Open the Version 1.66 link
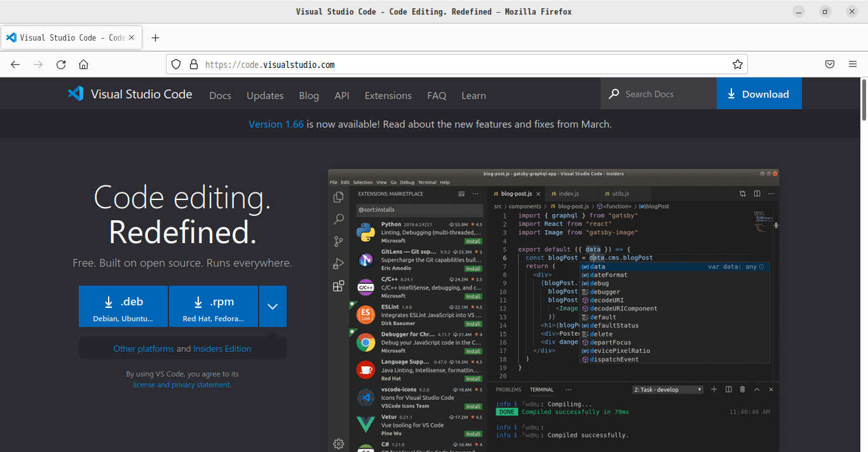The image size is (868, 452). tap(276, 124)
